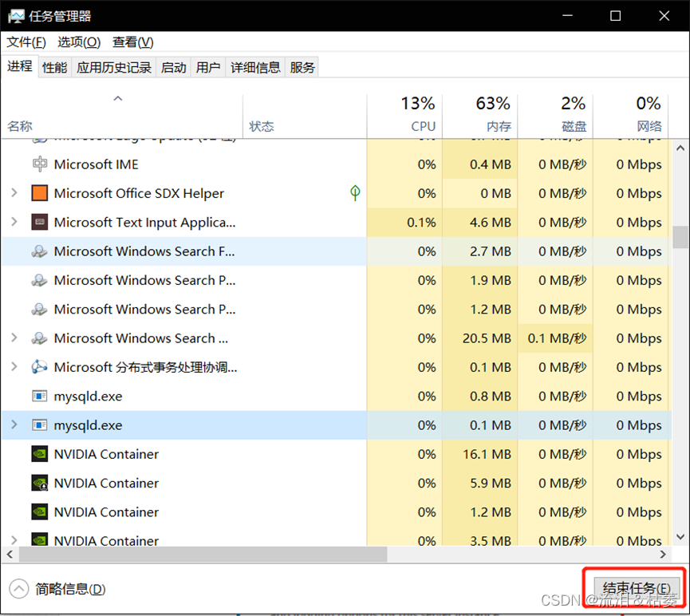The width and height of the screenshot is (690, 616).
Task: Expand the Microsoft Text Input Application group
Action: pyautogui.click(x=14, y=222)
